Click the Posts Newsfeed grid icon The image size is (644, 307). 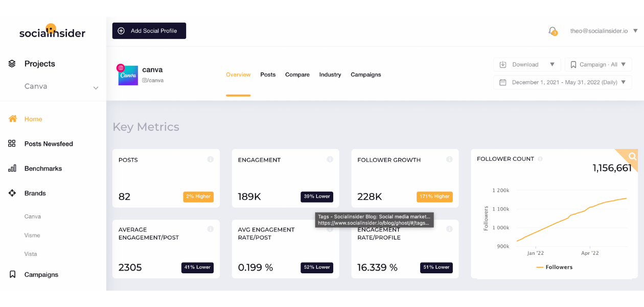pos(12,144)
